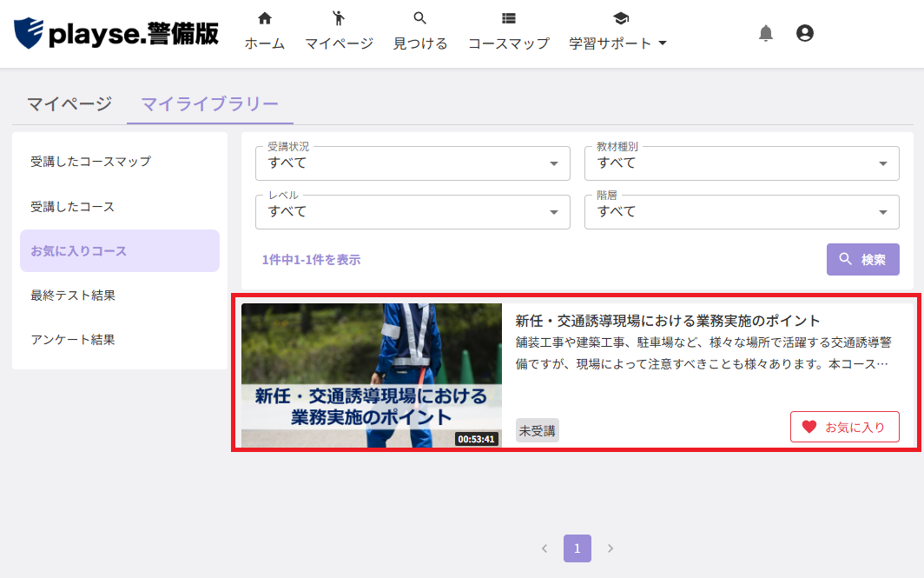The height and width of the screenshot is (578, 924).
Task: Open the 教材種別 dropdown
Action: click(742, 163)
